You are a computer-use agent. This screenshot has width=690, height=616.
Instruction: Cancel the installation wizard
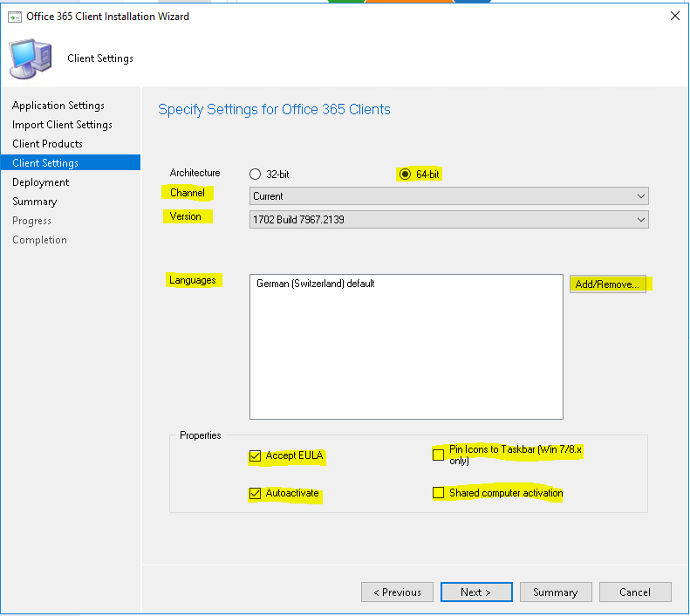635,592
